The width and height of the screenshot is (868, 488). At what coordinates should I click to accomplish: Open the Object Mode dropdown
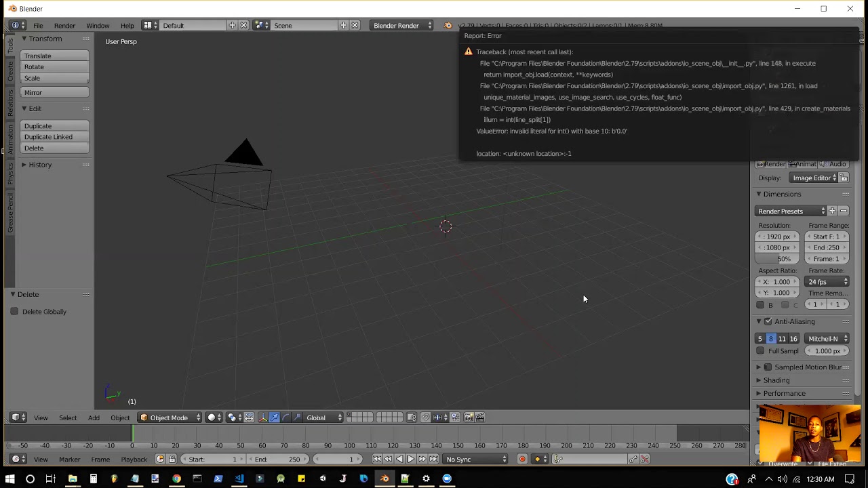point(170,418)
